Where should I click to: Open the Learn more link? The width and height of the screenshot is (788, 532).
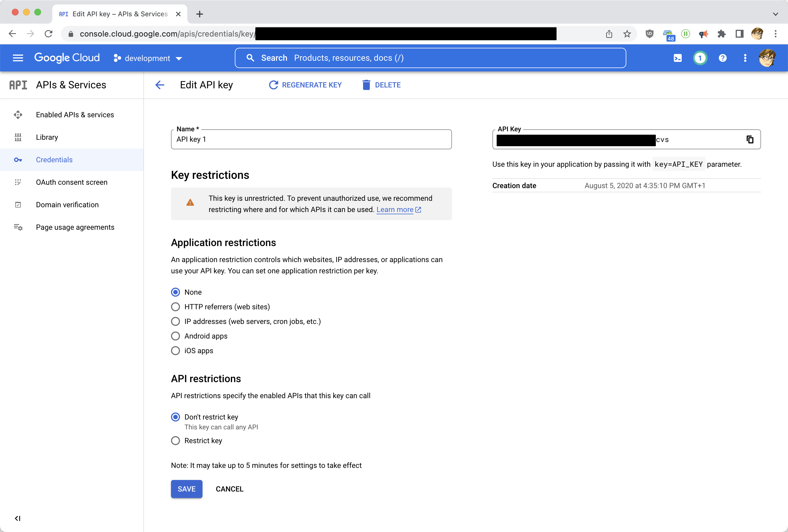(x=396, y=209)
